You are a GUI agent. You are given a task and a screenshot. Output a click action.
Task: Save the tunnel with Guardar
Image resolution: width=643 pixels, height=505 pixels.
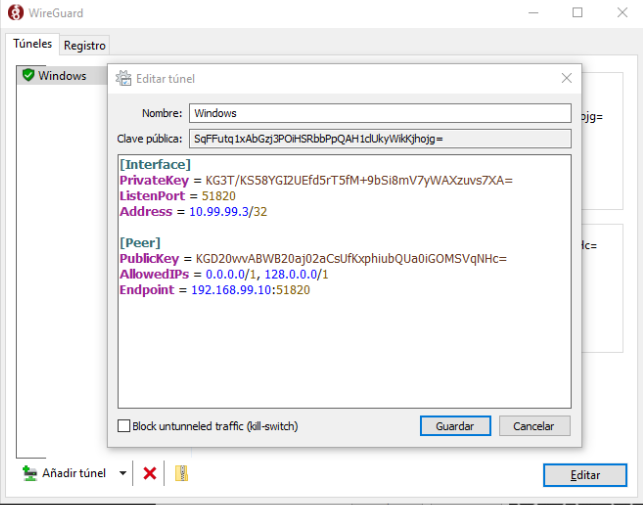455,426
